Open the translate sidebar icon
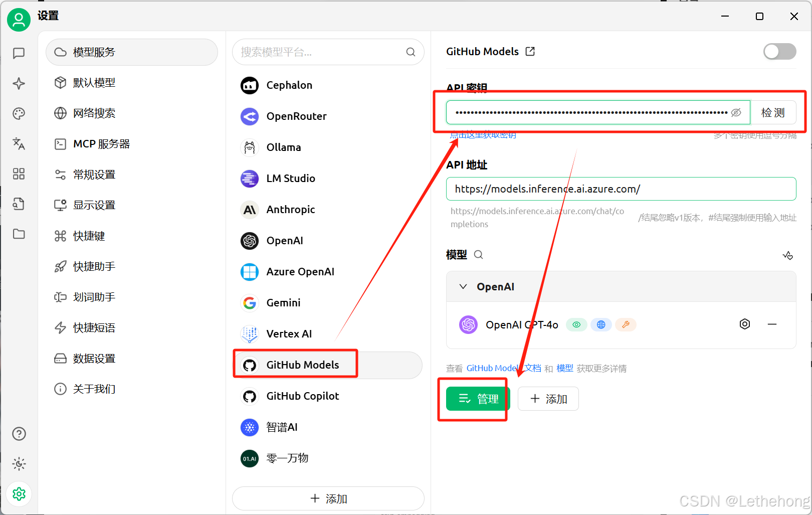The height and width of the screenshot is (515, 812). [19, 144]
